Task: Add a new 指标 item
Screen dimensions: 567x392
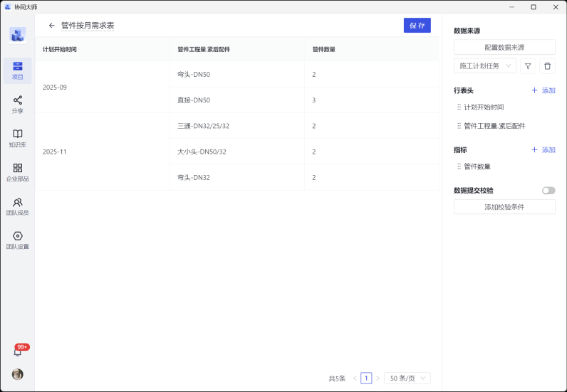Action: click(x=543, y=150)
